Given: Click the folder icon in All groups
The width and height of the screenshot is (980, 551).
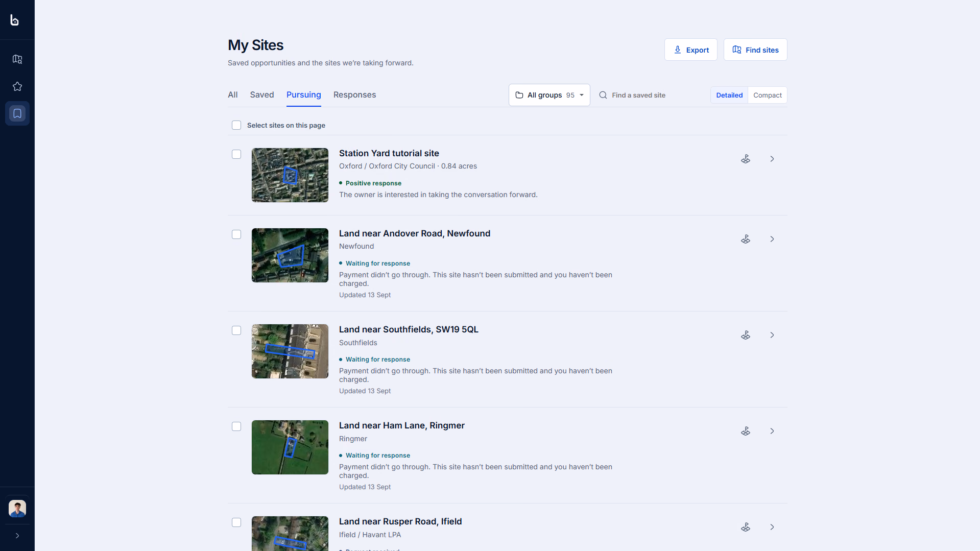Looking at the screenshot, I should coord(519,95).
